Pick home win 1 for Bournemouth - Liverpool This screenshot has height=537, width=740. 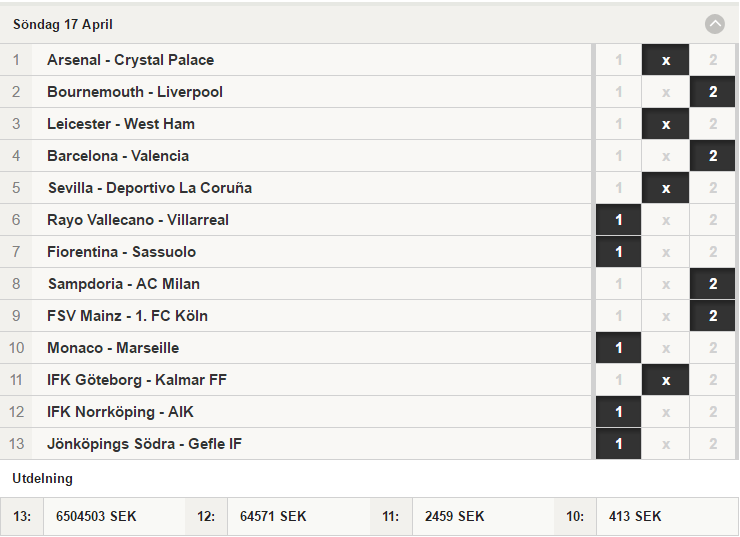(618, 92)
